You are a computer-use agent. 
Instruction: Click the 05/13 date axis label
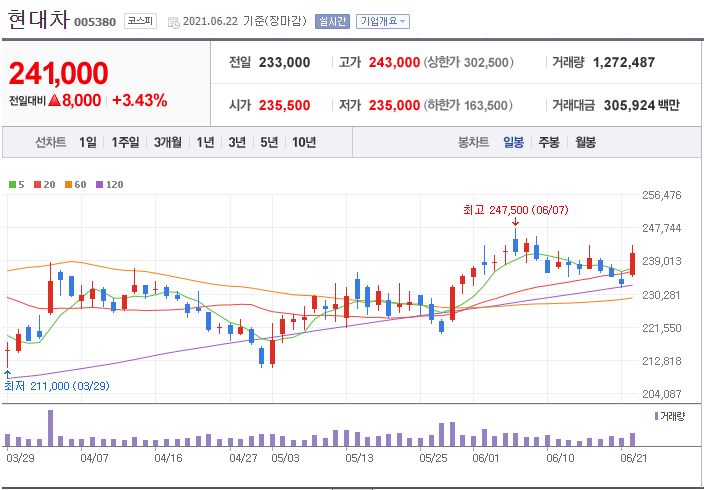pyautogui.click(x=358, y=459)
